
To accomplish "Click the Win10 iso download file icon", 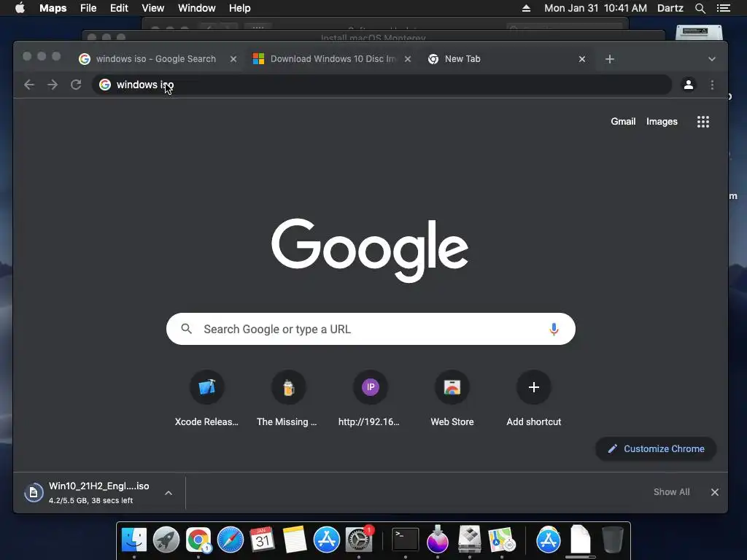I will coord(34,492).
